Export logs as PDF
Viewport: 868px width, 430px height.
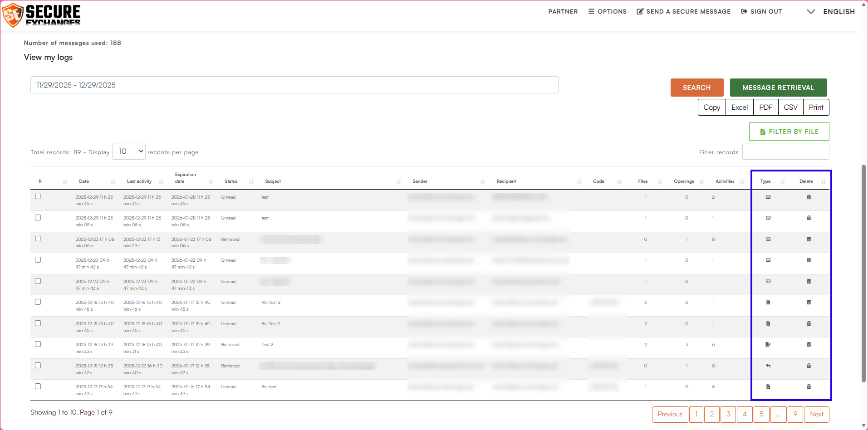point(766,107)
